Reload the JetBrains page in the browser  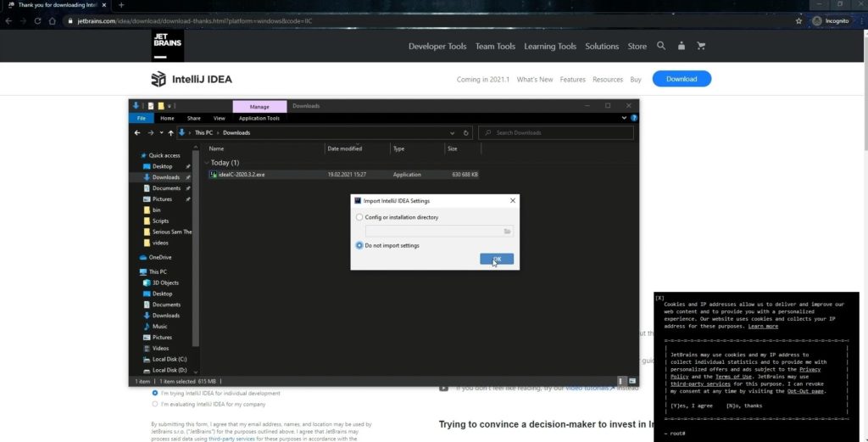tap(37, 21)
